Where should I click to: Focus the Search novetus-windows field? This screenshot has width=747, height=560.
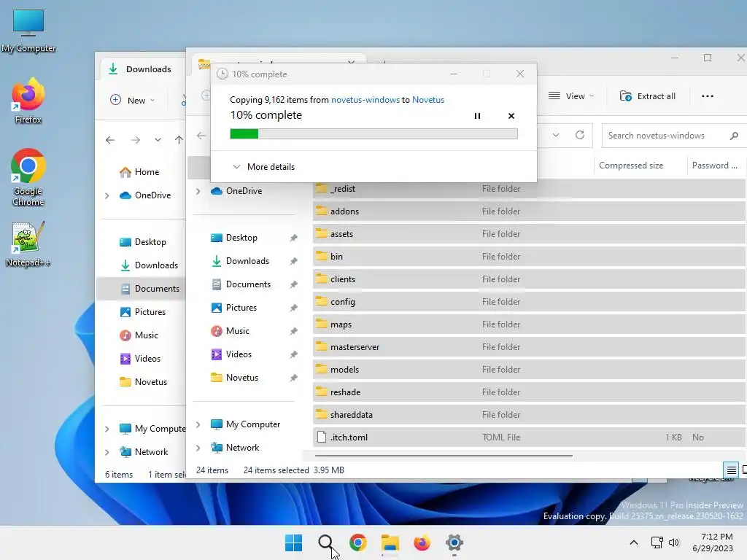point(673,135)
